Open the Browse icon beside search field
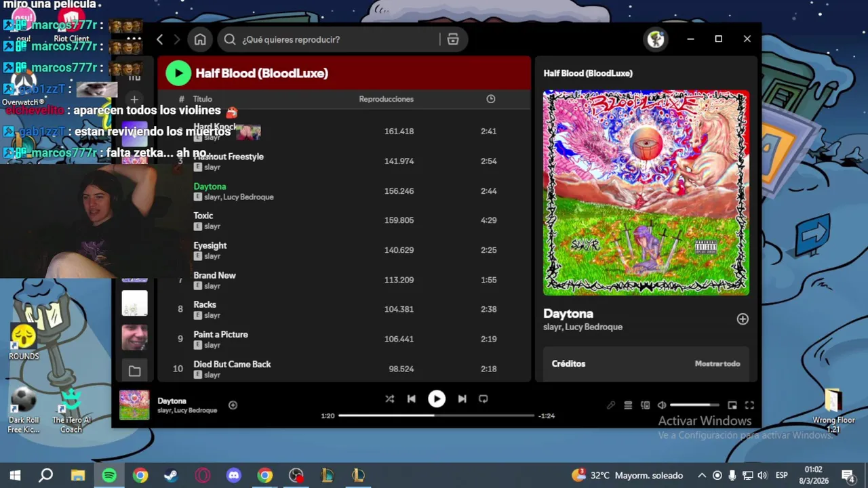Screen dimensions: 868x488 tap(453, 39)
